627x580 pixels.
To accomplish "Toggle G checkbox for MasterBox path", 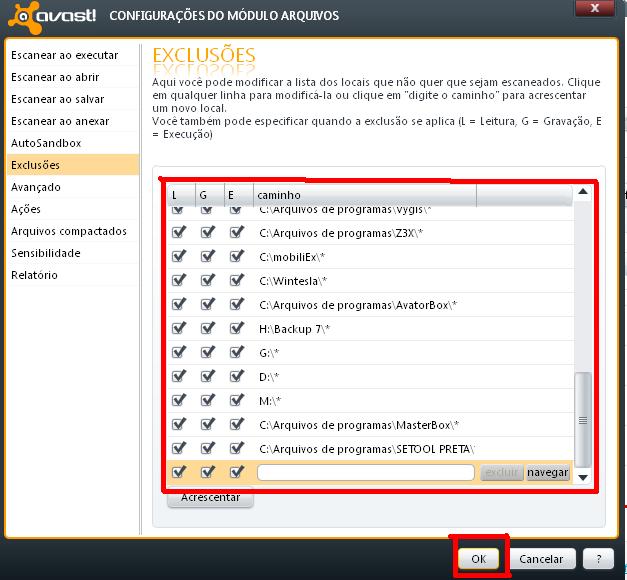I will coord(208,424).
